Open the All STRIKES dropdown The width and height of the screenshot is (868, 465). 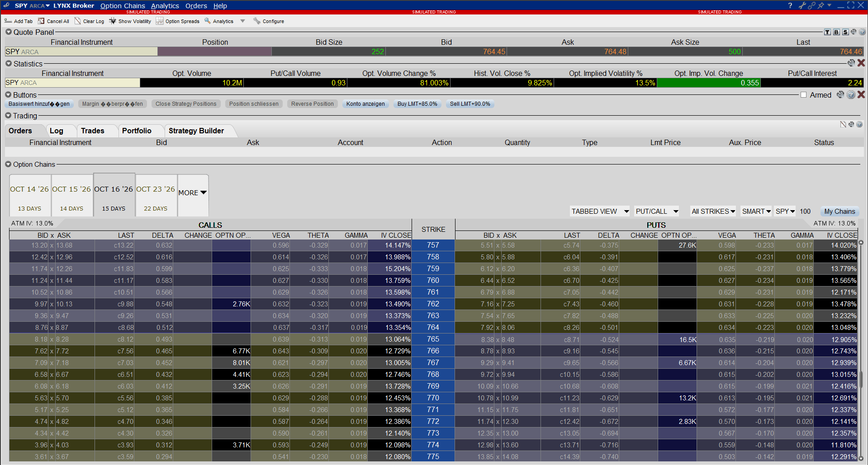point(713,211)
